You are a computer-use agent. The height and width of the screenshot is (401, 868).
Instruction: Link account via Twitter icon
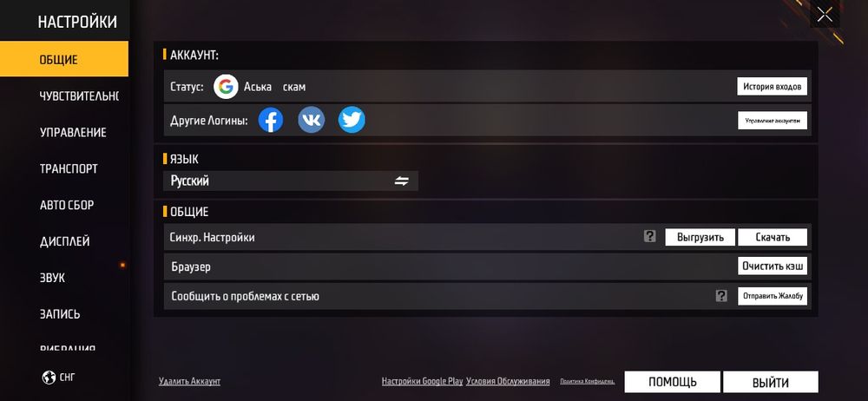pyautogui.click(x=352, y=120)
